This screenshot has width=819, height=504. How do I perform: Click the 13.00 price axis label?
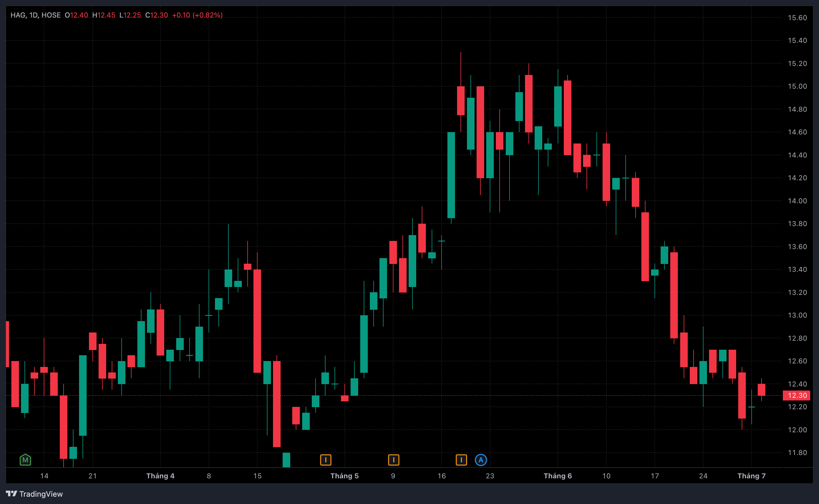tap(797, 315)
